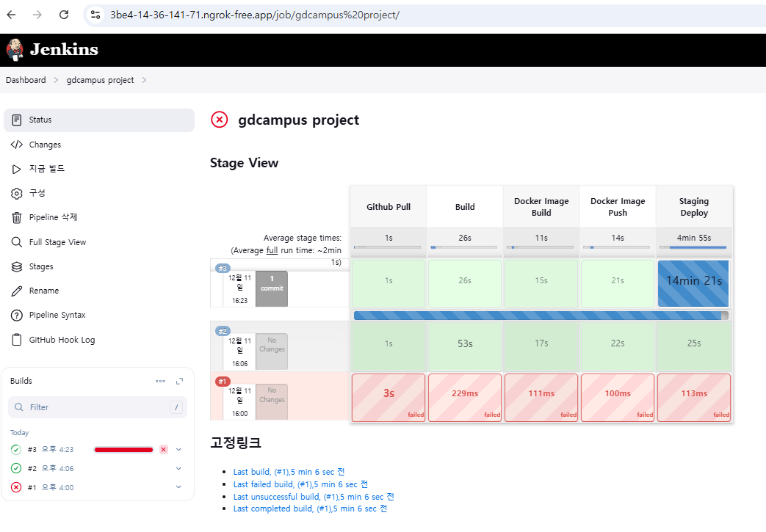766x532 pixels.
Task: Open Last failed build (#1) permalink
Action: pos(300,484)
